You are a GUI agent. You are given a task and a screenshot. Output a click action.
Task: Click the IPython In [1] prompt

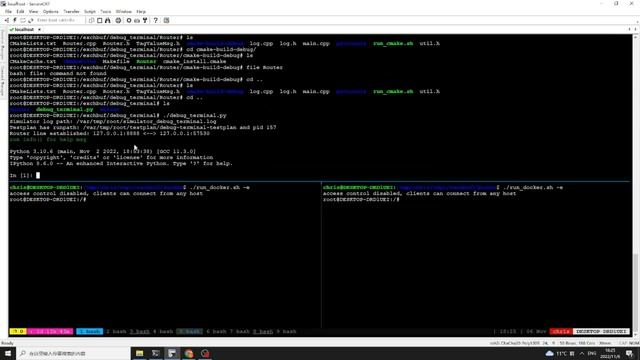pyautogui.click(x=21, y=176)
